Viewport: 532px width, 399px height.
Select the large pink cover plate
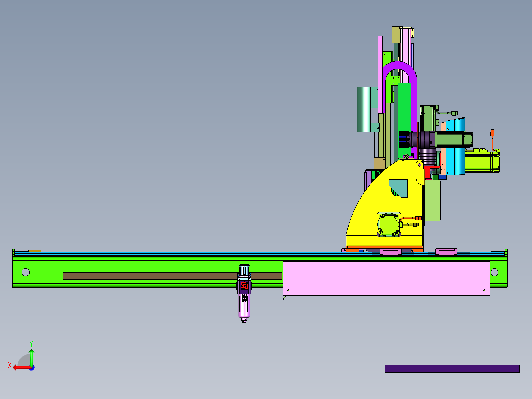[386, 279]
